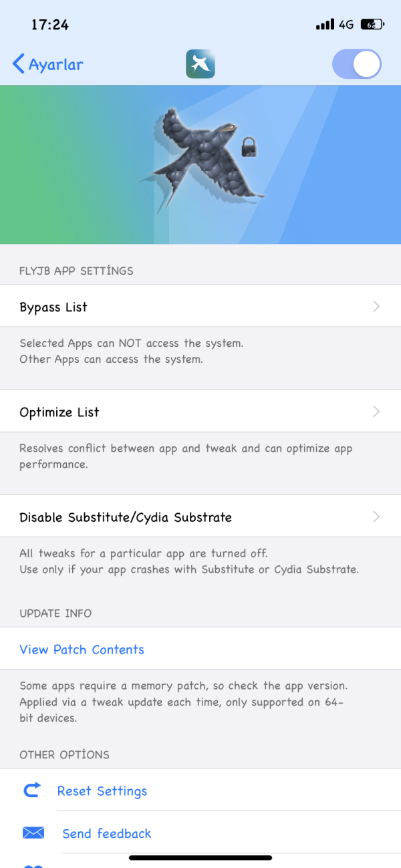
Task: Click the Reset Settings curved arrow icon
Action: [x=32, y=790]
